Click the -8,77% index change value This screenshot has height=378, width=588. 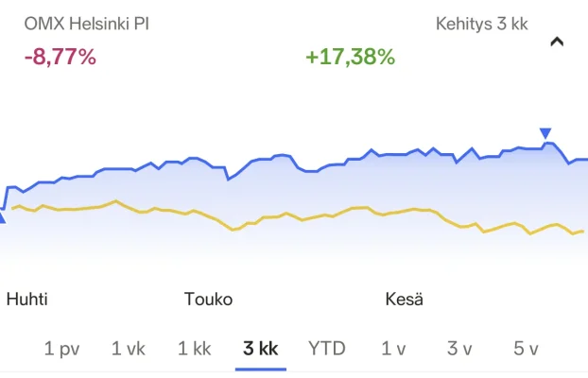61,57
